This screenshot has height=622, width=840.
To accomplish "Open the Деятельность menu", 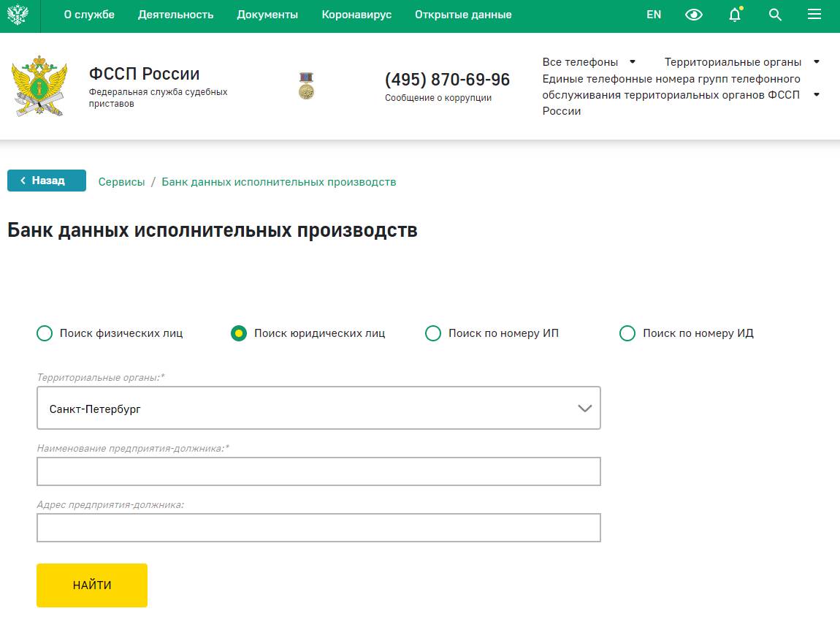I will (176, 15).
